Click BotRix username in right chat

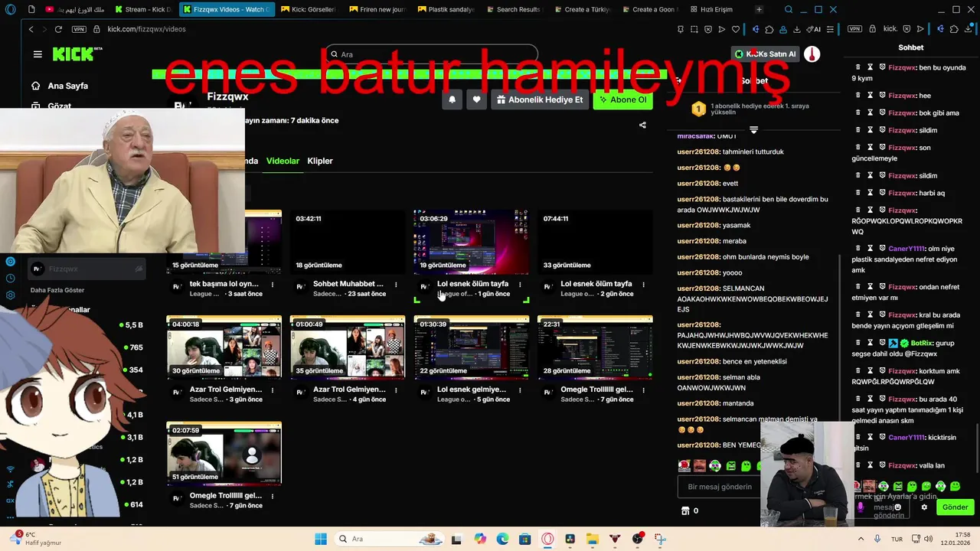(x=923, y=344)
